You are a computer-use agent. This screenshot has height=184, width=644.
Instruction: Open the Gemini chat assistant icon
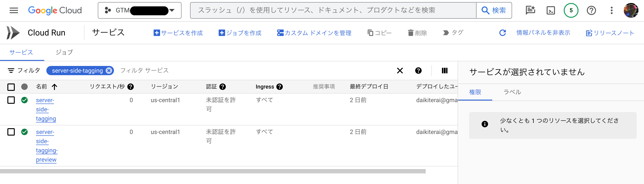530,11
